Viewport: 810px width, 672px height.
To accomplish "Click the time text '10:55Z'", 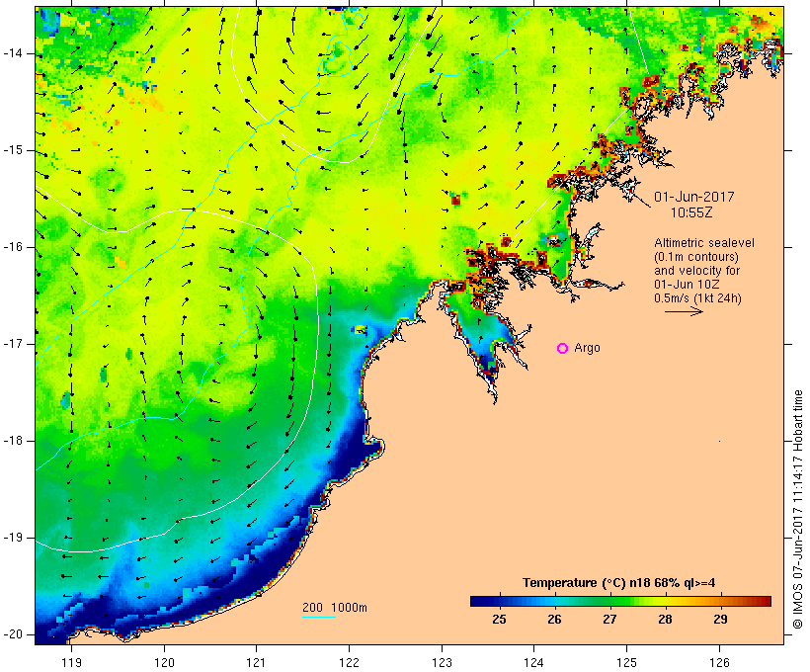I will click(x=691, y=212).
